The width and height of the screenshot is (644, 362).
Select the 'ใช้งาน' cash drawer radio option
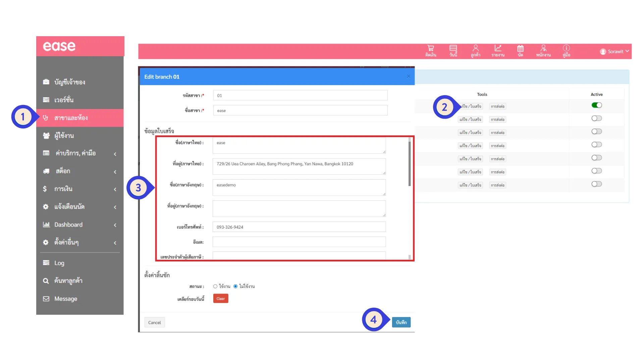(215, 286)
